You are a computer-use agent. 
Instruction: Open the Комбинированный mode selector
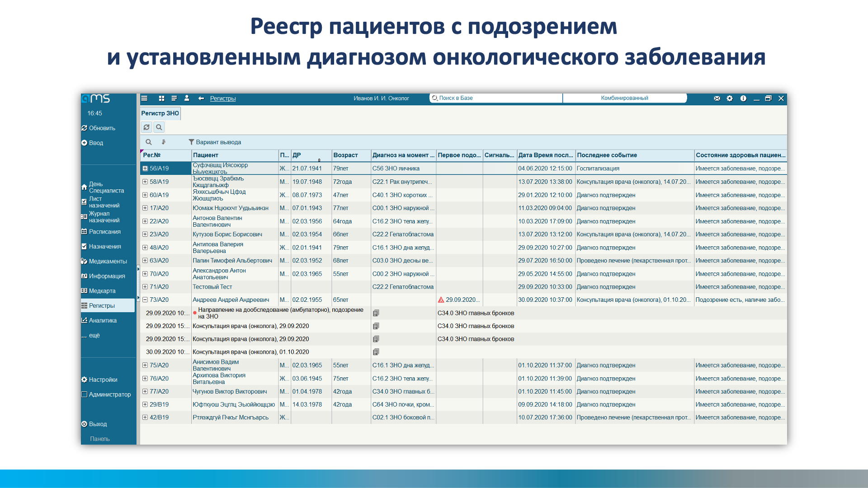[x=625, y=98]
